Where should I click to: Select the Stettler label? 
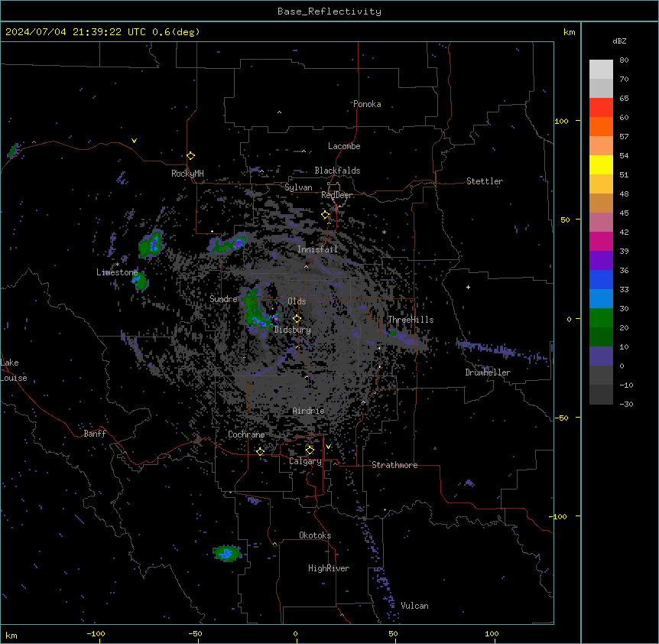pyautogui.click(x=485, y=181)
